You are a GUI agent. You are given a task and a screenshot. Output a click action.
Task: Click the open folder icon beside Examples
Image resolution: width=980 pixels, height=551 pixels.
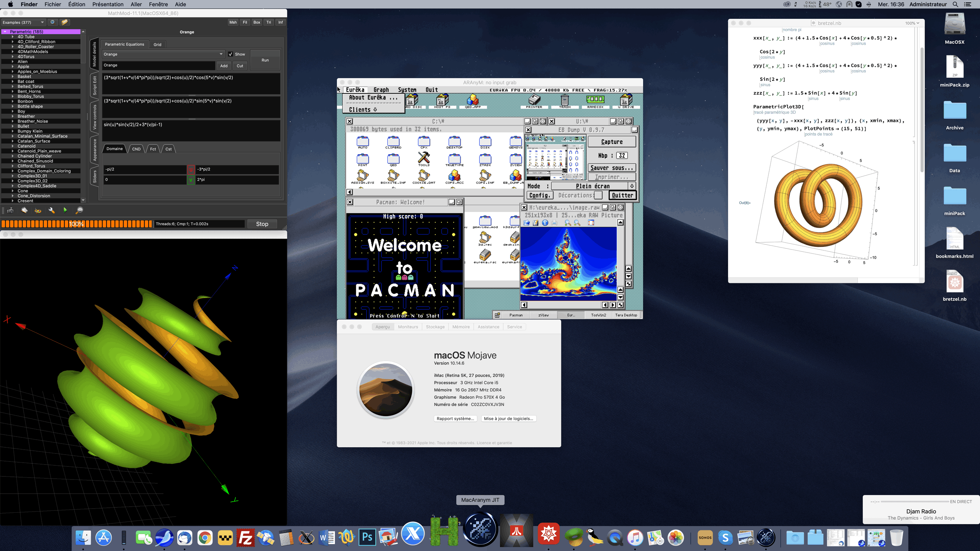(65, 22)
